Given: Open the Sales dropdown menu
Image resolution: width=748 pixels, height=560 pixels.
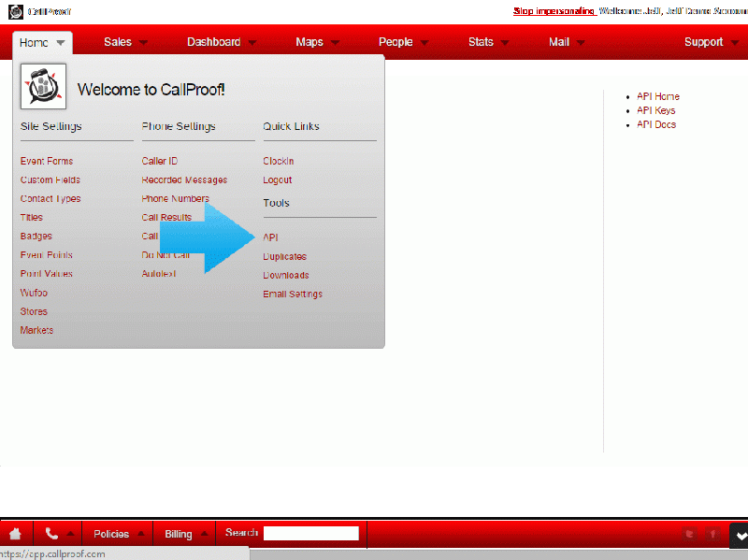Looking at the screenshot, I should [x=124, y=42].
